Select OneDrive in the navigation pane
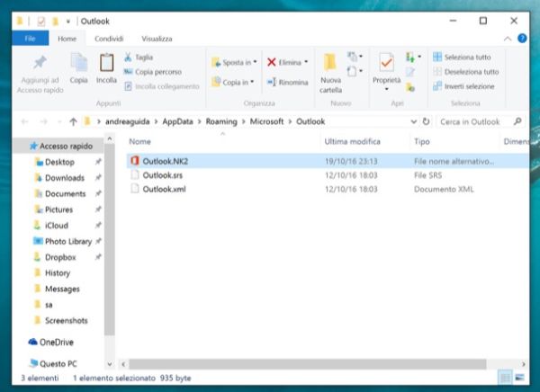The image size is (540, 392). (56, 342)
